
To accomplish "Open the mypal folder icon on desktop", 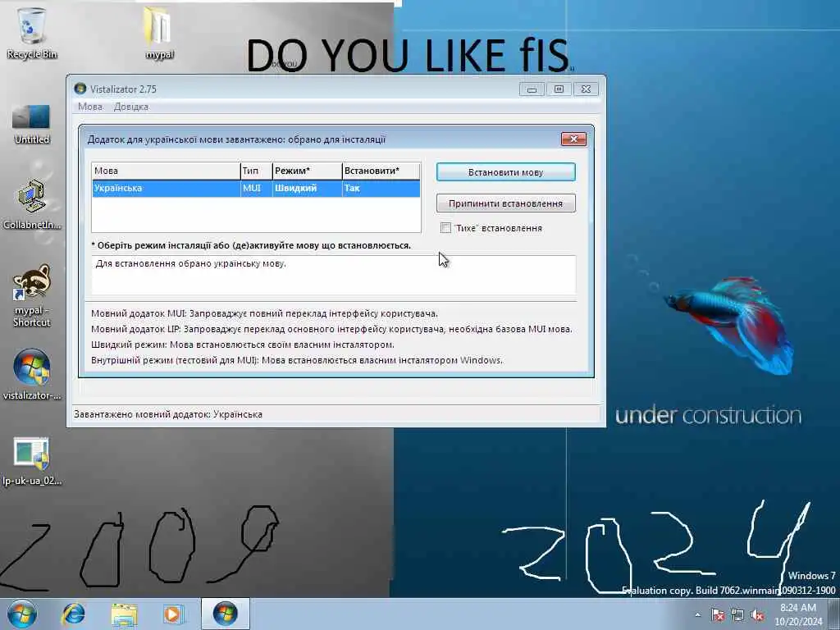I will point(159,33).
